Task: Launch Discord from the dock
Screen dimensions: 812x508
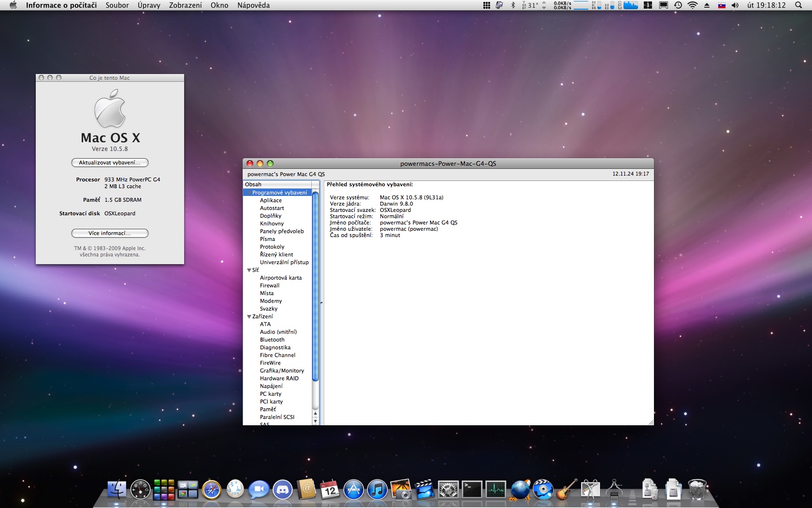Action: coord(283,490)
